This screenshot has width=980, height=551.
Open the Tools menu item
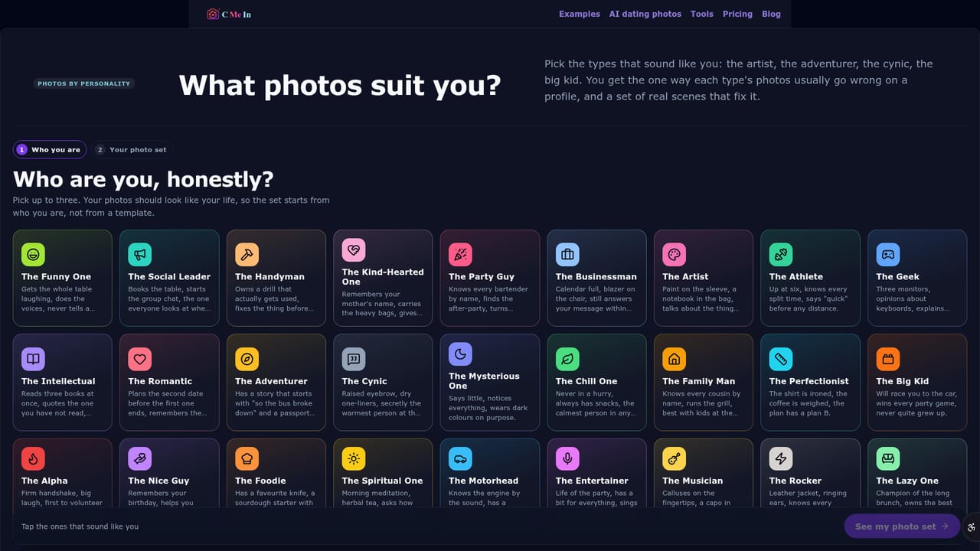(x=702, y=14)
